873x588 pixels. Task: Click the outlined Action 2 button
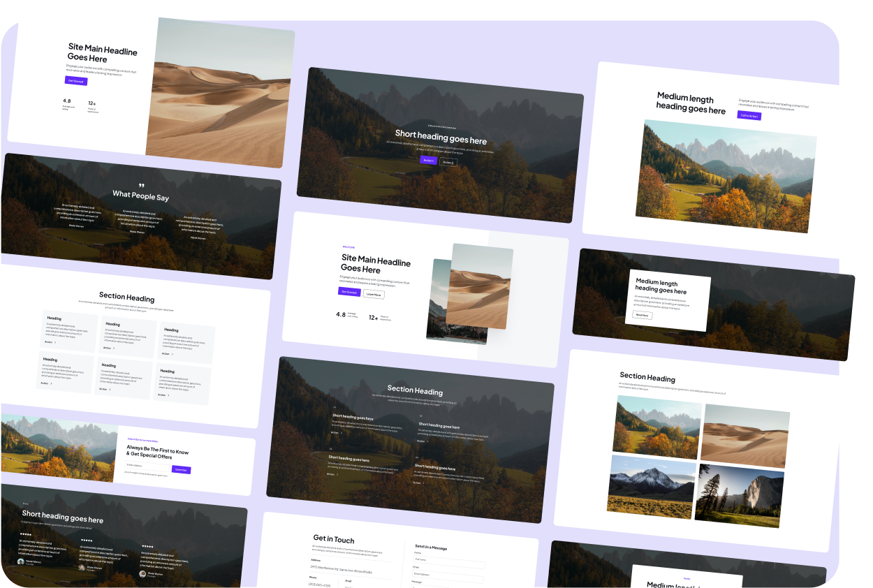[x=448, y=162]
